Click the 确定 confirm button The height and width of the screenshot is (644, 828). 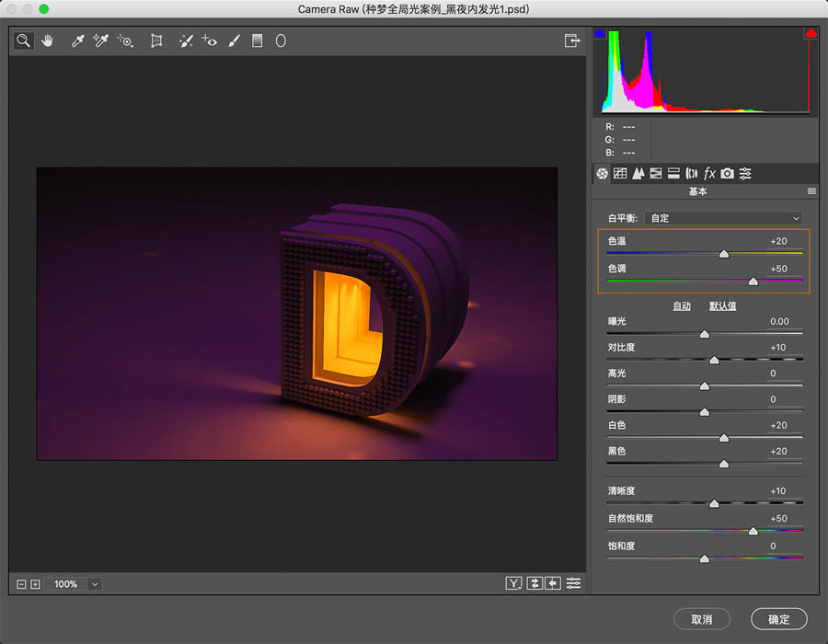tap(778, 619)
